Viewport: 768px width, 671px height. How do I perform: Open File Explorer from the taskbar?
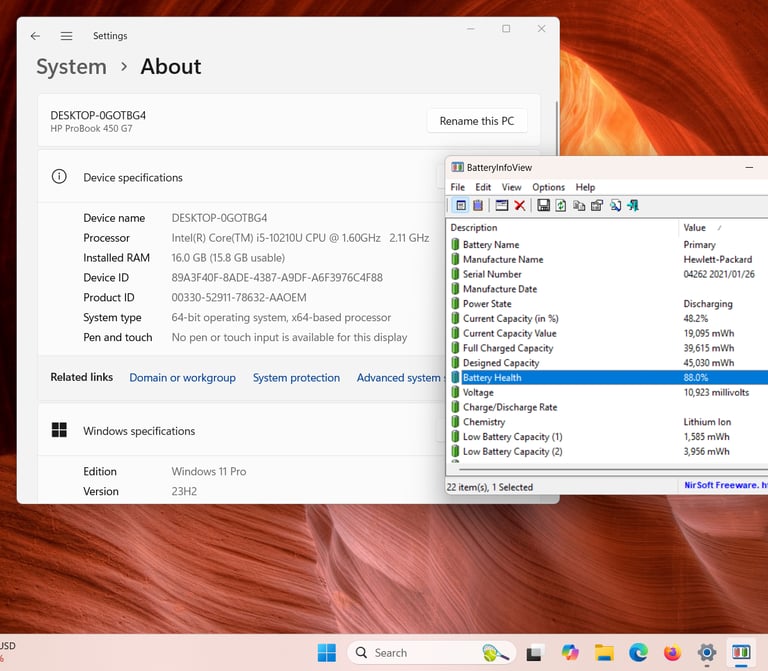point(604,653)
